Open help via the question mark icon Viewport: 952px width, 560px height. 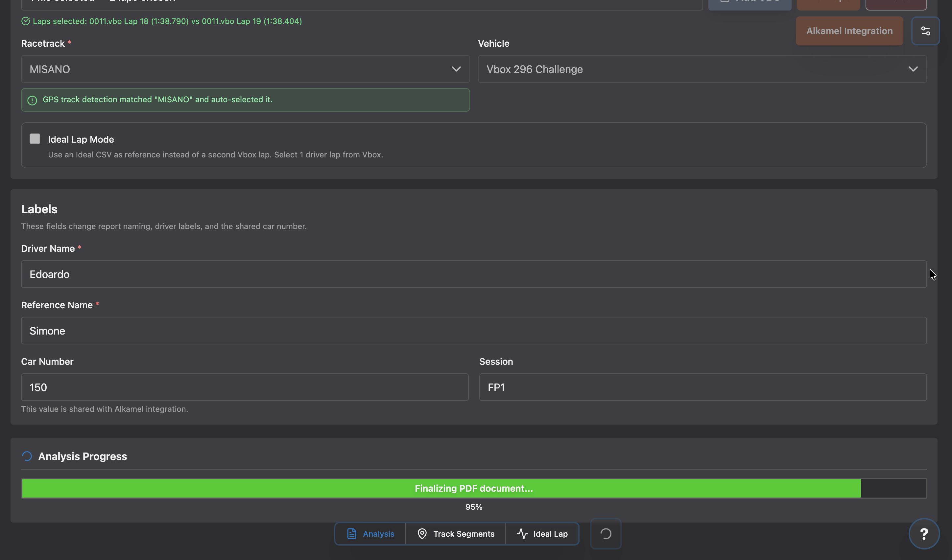(x=924, y=534)
